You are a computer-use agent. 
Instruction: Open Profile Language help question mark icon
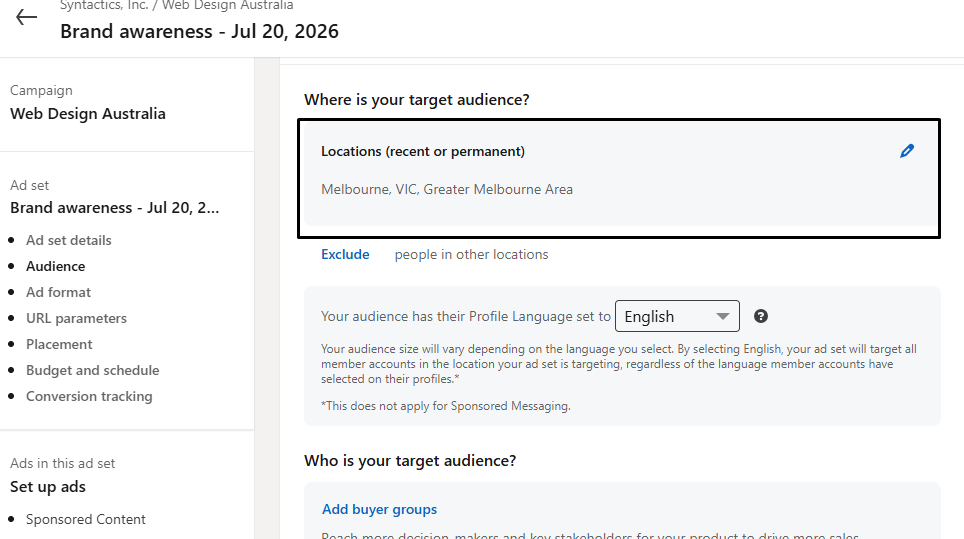pos(761,316)
